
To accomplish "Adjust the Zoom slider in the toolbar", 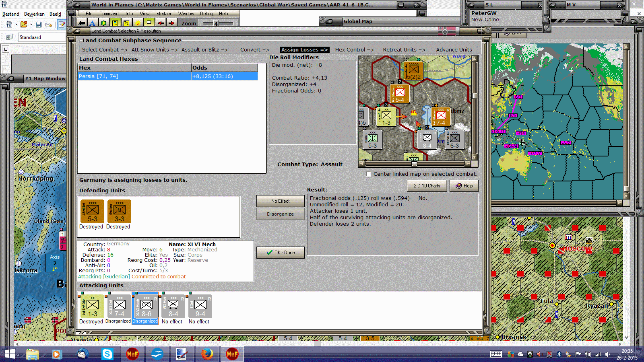I will 216,23.
